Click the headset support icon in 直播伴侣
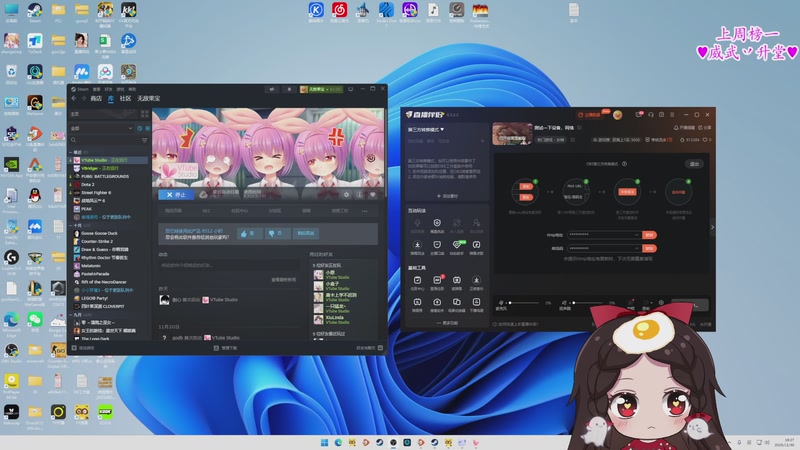The width and height of the screenshot is (800, 450). [651, 115]
